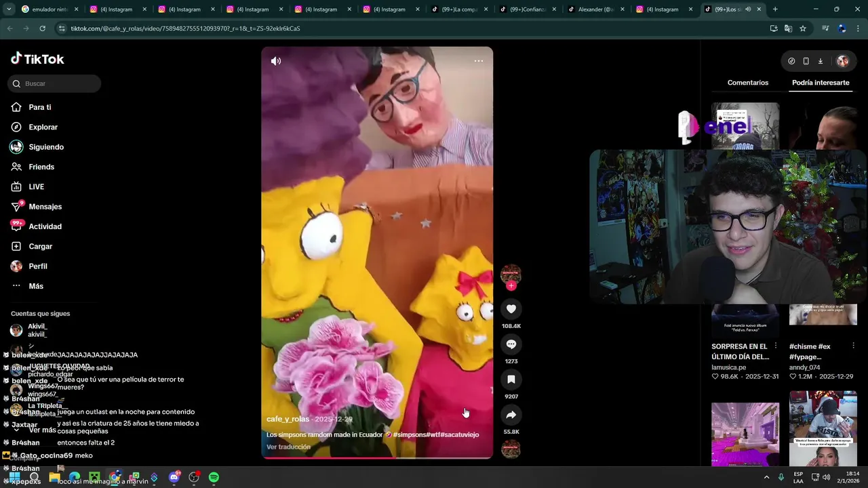Open coins icon in top pill
Screen dimensions: 868x488
(791, 61)
